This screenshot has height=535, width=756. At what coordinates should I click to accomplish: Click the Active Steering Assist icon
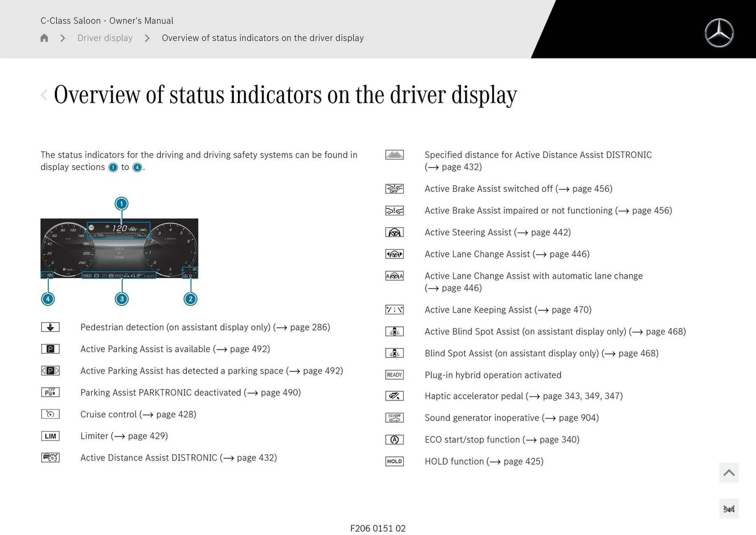pyautogui.click(x=394, y=232)
